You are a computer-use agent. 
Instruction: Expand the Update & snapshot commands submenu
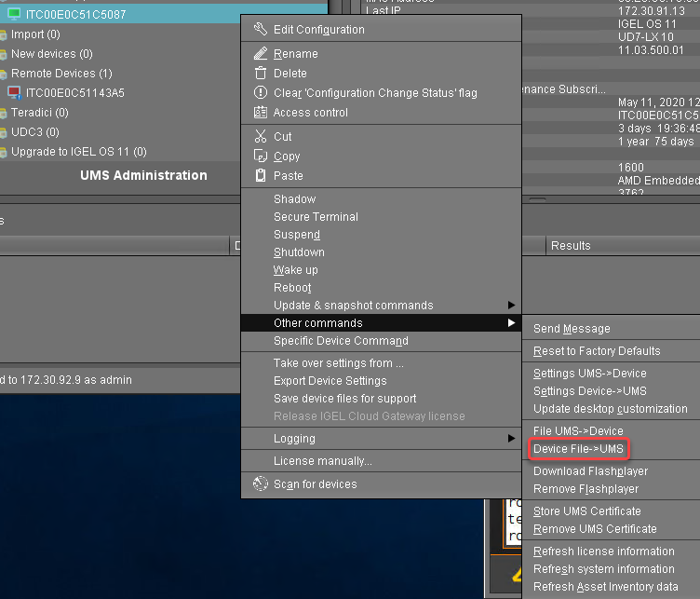click(510, 306)
